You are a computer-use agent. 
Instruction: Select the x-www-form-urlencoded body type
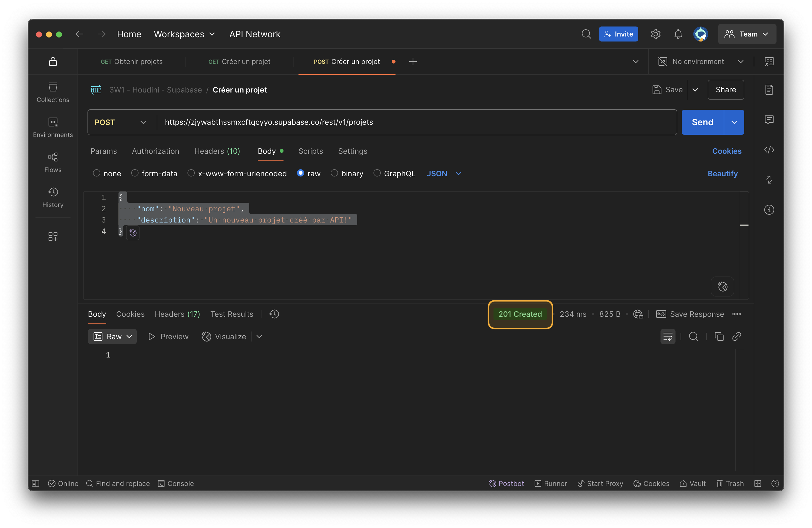[x=191, y=173]
